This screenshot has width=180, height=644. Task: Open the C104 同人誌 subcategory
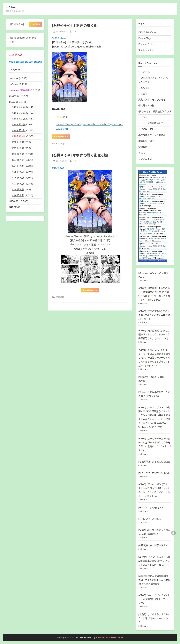click(19, 131)
